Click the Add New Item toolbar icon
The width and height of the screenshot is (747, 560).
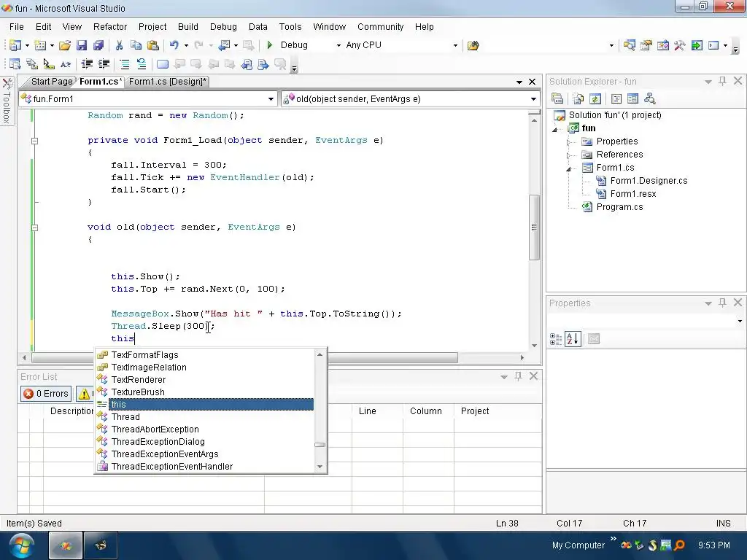click(x=41, y=45)
